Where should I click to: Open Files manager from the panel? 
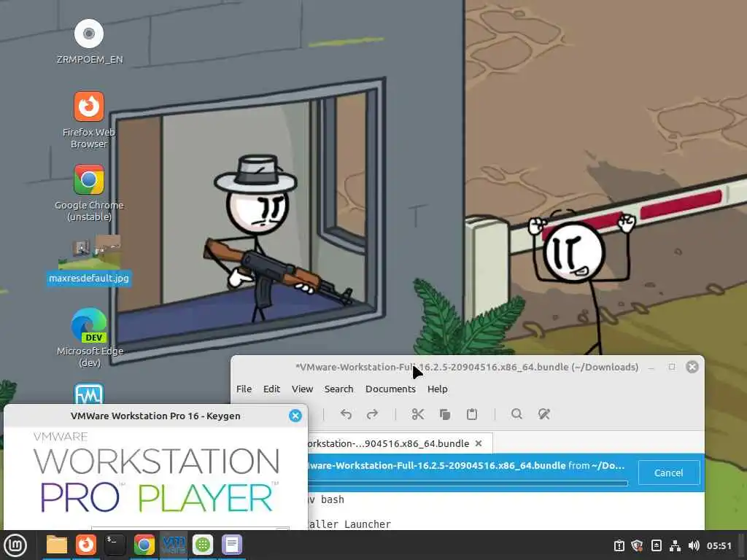point(56,545)
